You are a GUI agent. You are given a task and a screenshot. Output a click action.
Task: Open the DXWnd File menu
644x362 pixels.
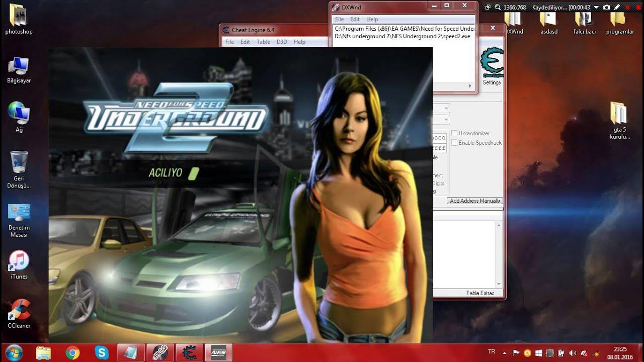tap(340, 19)
